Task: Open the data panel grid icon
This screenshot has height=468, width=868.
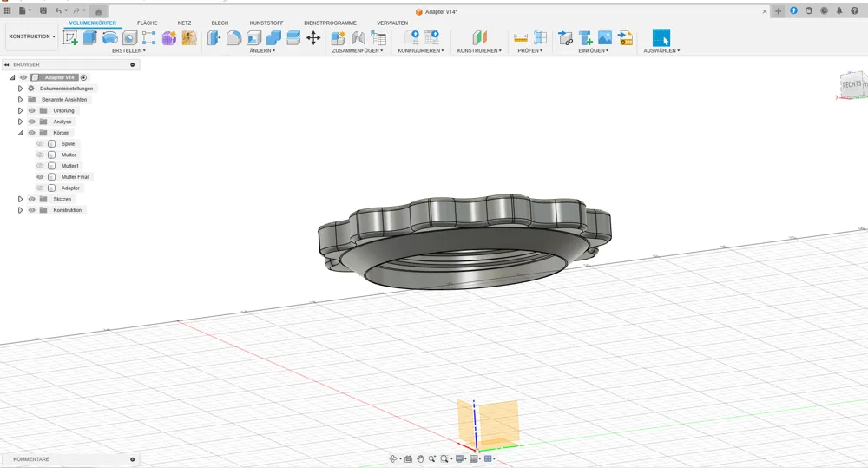Action: pos(7,10)
